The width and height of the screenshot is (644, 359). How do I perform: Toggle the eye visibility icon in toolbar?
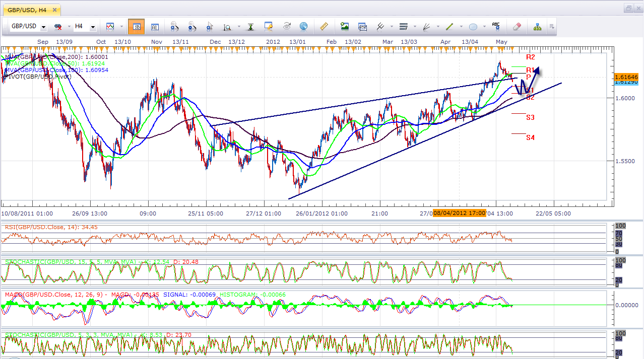tap(287, 26)
